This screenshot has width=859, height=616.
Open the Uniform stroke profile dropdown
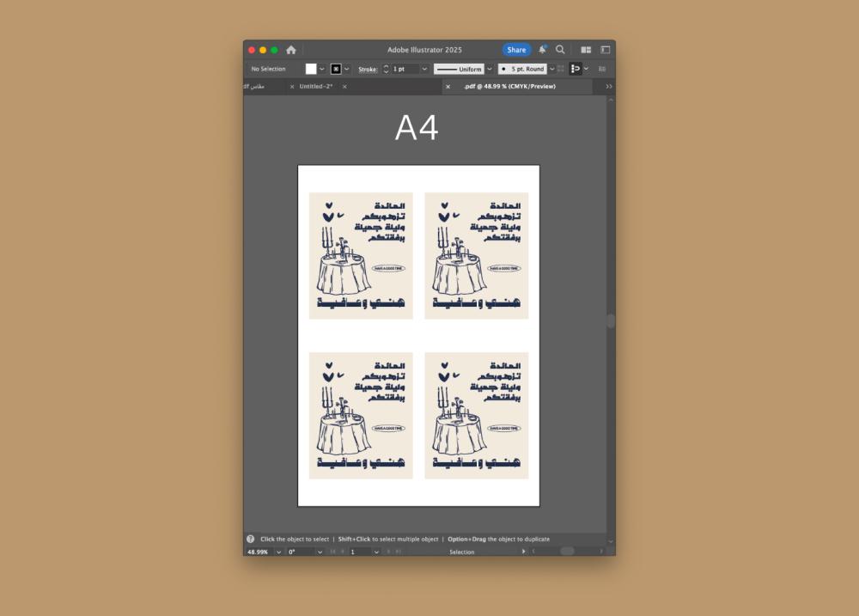490,69
